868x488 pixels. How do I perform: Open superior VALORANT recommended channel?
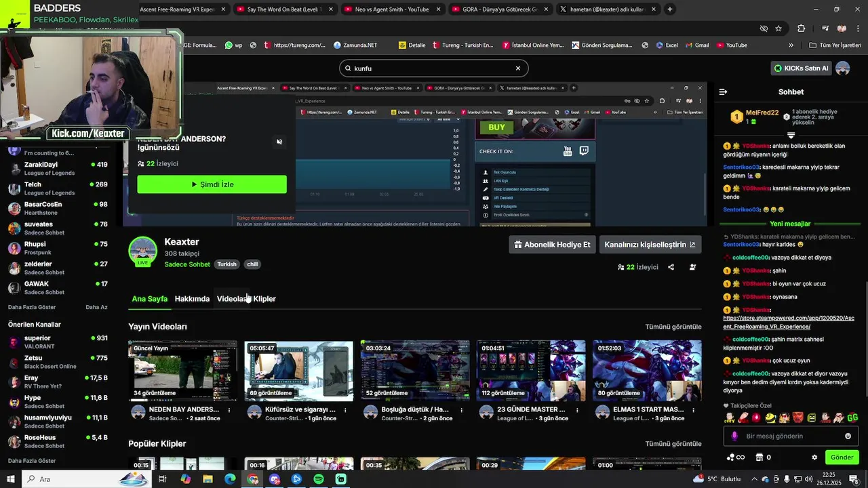point(58,342)
